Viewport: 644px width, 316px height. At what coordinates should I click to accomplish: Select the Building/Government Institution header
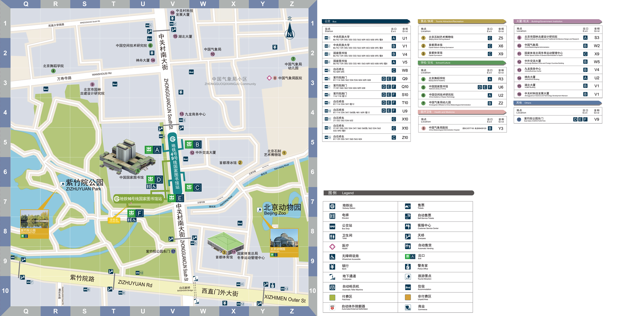coord(558,21)
